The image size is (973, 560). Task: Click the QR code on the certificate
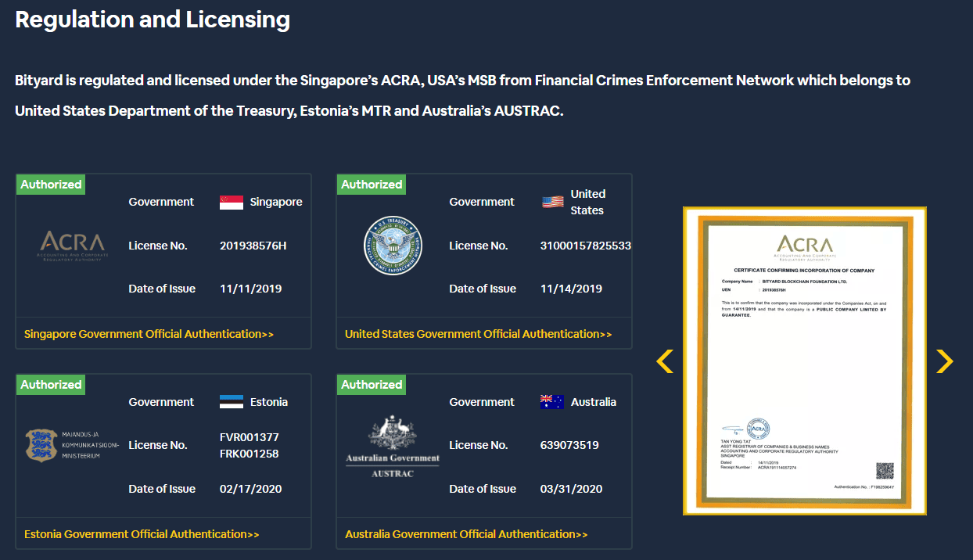point(885,471)
